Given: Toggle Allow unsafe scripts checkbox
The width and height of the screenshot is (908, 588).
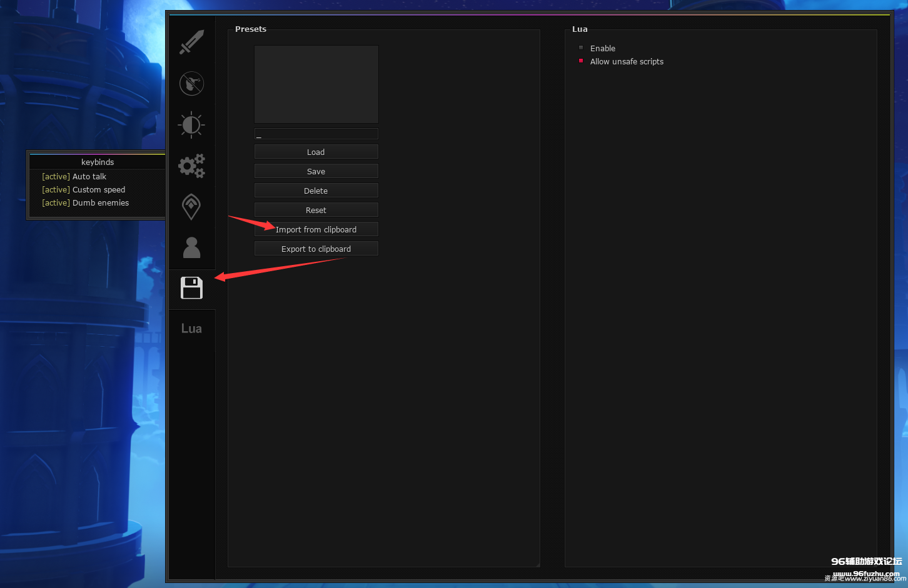Looking at the screenshot, I should pyautogui.click(x=581, y=61).
